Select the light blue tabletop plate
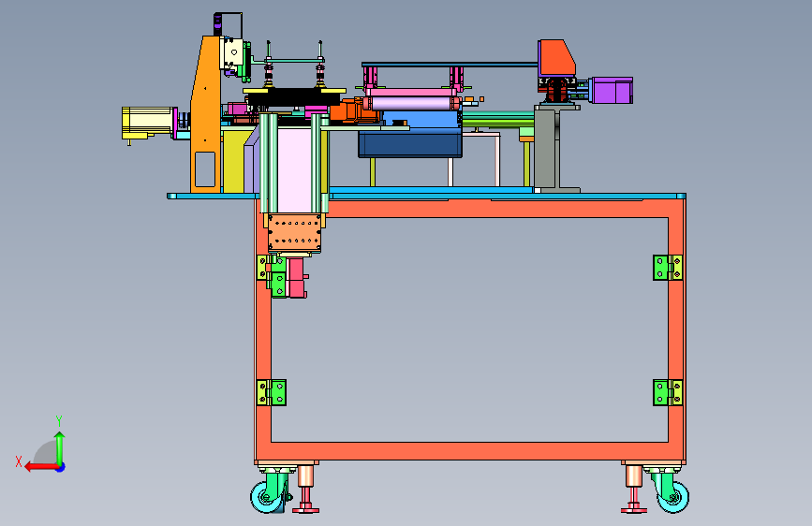812x526 pixels. (x=426, y=196)
